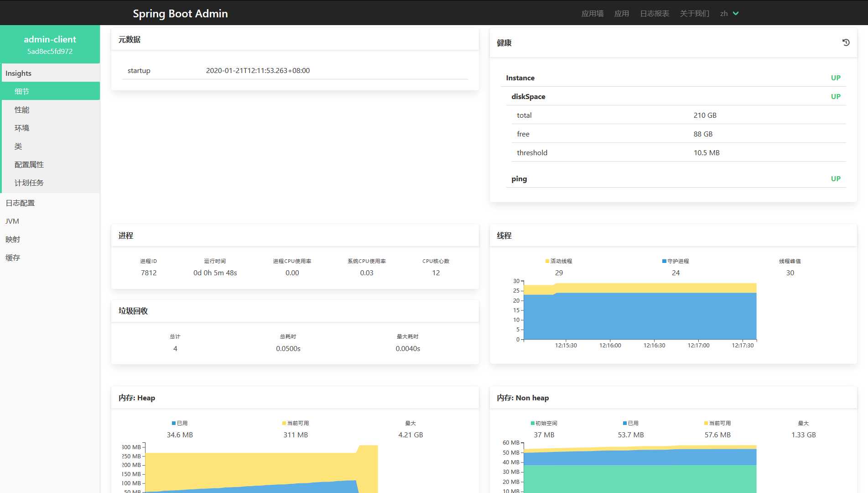Collapse the Insights sidebar section

pos(50,73)
